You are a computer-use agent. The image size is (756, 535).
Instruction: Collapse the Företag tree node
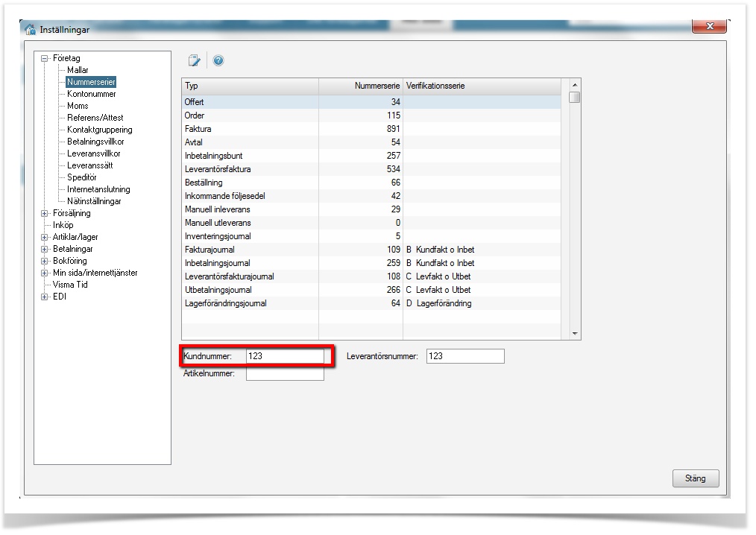tap(45, 58)
